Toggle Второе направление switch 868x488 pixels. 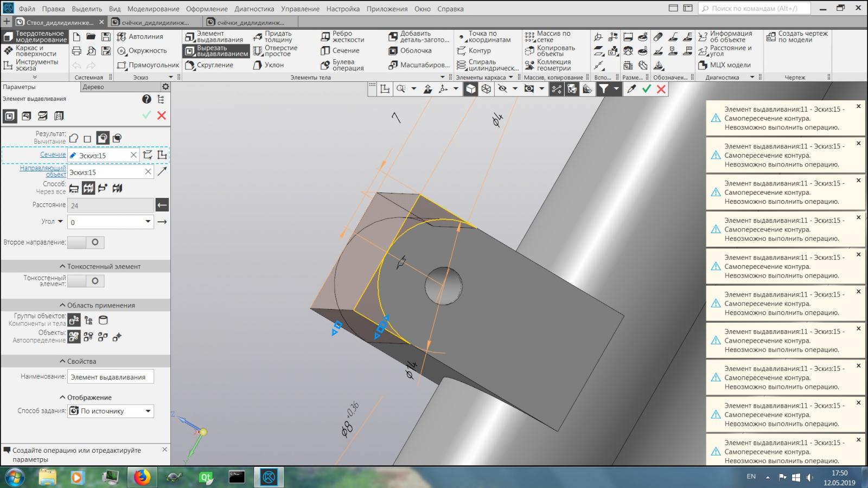click(x=86, y=242)
